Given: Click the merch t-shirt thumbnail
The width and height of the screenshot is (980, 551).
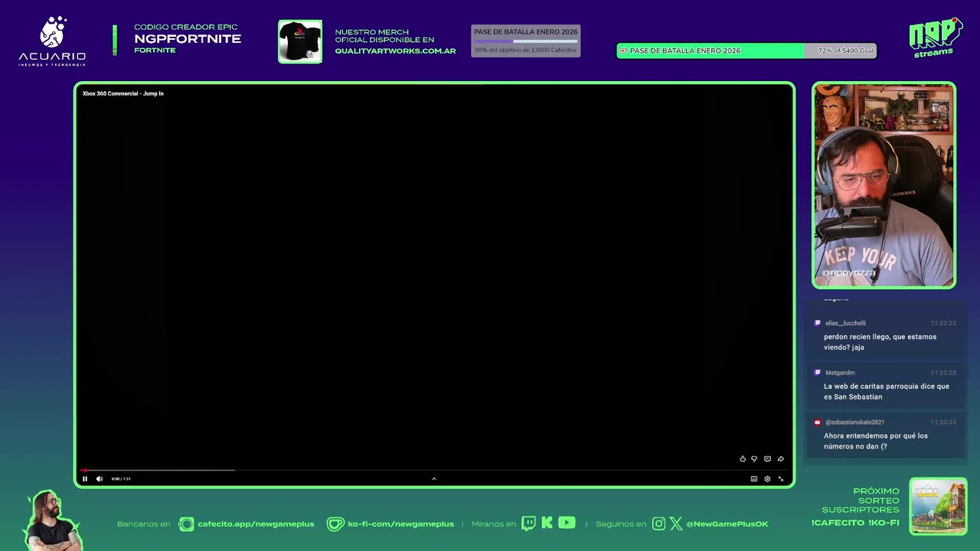Looking at the screenshot, I should tap(300, 41).
